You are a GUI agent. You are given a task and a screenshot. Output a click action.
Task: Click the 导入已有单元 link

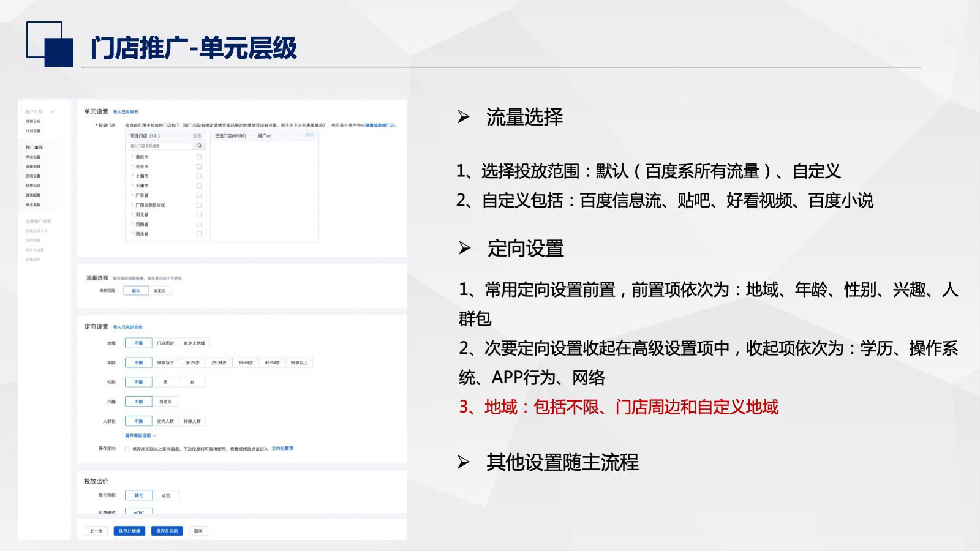[x=126, y=112]
